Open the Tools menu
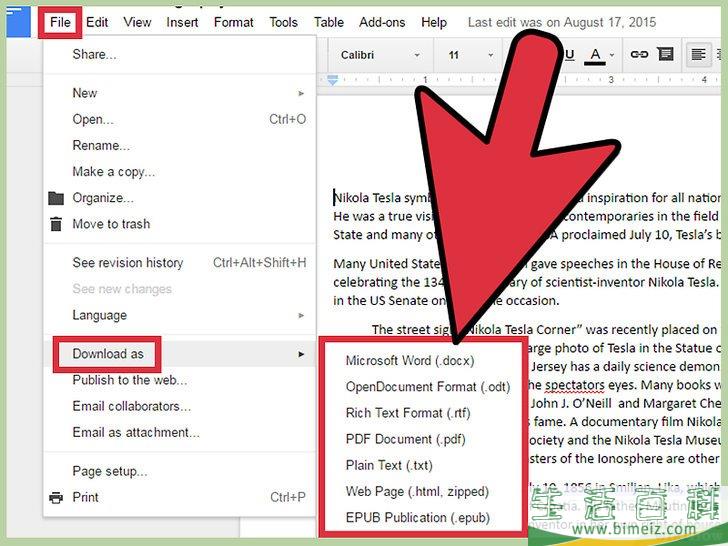Viewport: 728px width, 546px height. [283, 22]
